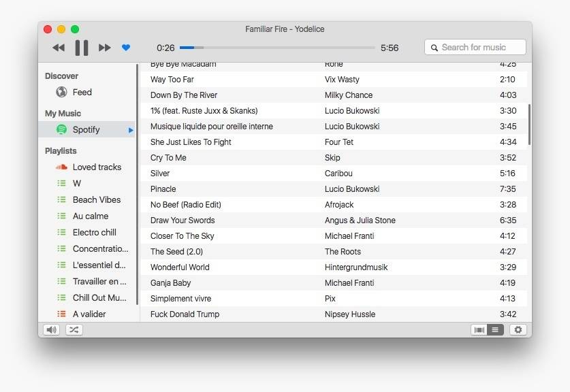Select the Spotify icon in My Music

(x=61, y=129)
